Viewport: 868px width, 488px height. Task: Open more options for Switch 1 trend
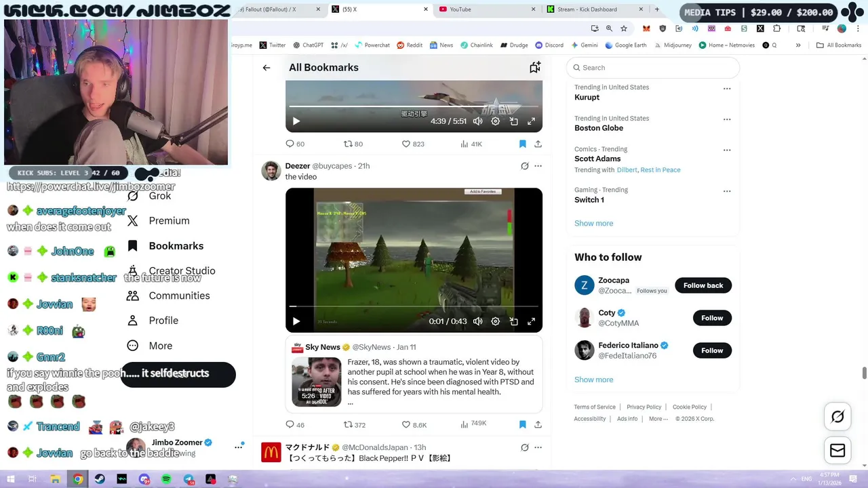(727, 191)
